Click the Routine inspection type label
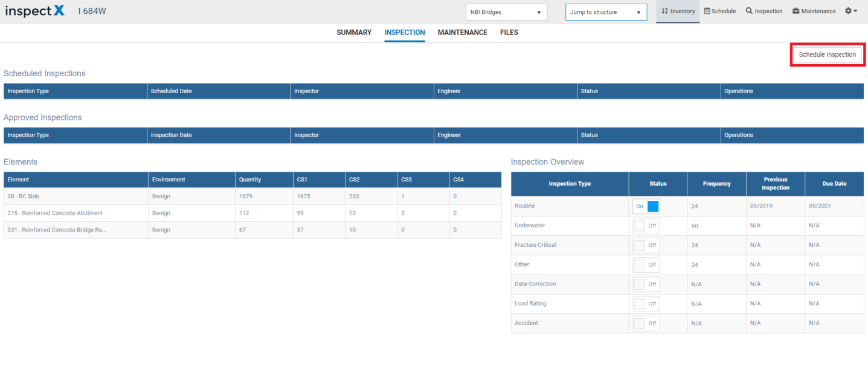The width and height of the screenshot is (868, 378). click(x=525, y=206)
